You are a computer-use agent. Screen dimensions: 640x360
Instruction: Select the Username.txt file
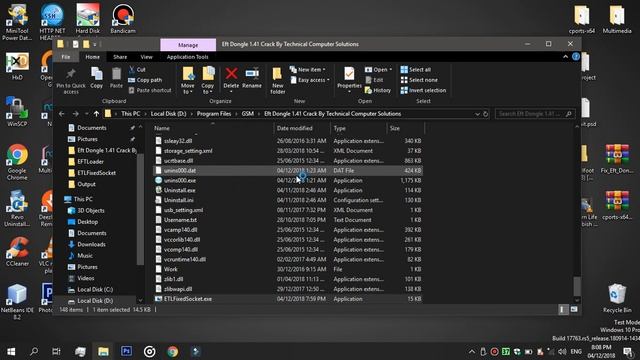pyautogui.click(x=288, y=220)
